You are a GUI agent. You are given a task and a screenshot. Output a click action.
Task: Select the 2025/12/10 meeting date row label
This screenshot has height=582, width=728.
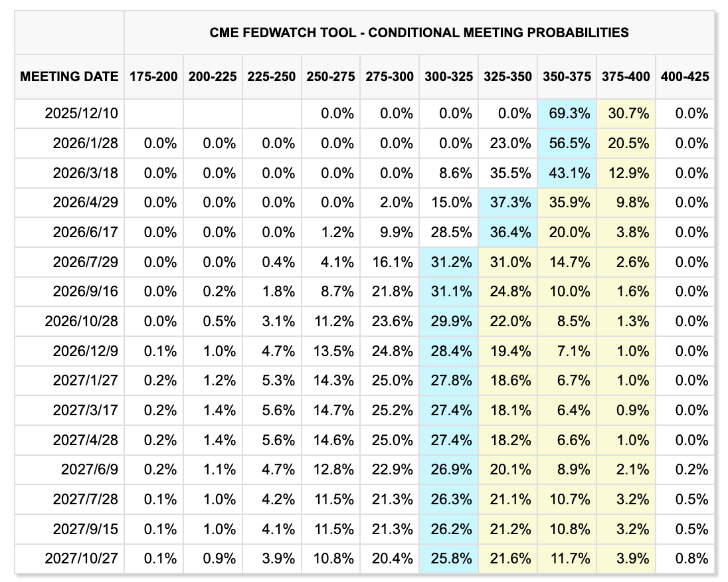click(81, 114)
